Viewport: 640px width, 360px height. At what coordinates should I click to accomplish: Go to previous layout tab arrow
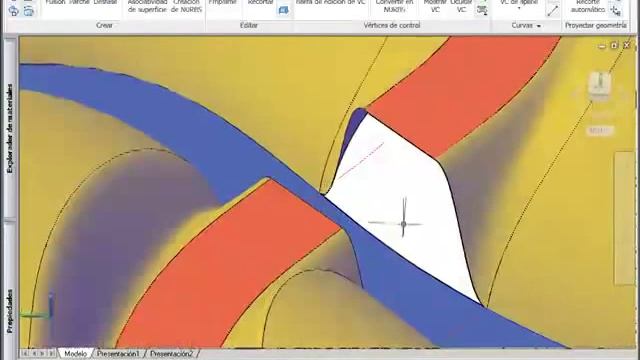click(35, 353)
